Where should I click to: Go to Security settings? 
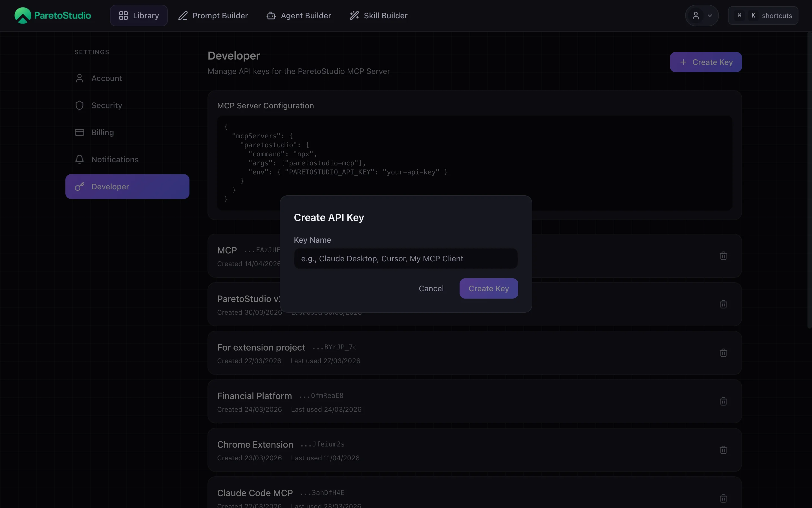click(x=127, y=105)
